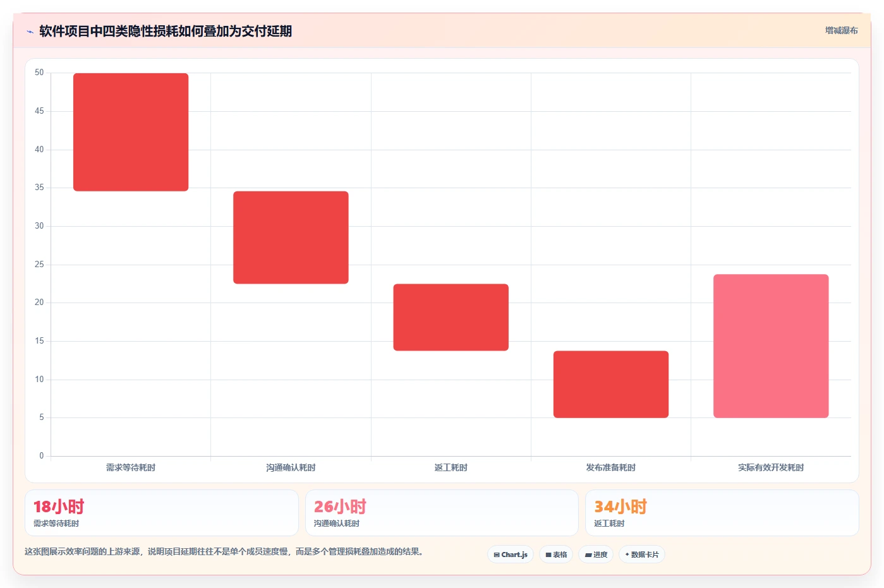Image resolution: width=884 pixels, height=588 pixels.
Task: Click the 表格 tag pill
Action: pos(556,555)
